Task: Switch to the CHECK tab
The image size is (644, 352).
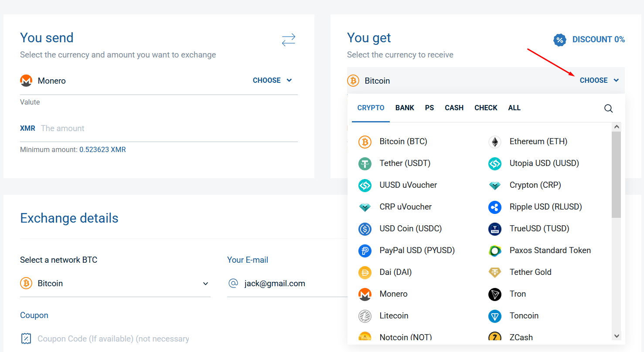Action: pyautogui.click(x=486, y=108)
